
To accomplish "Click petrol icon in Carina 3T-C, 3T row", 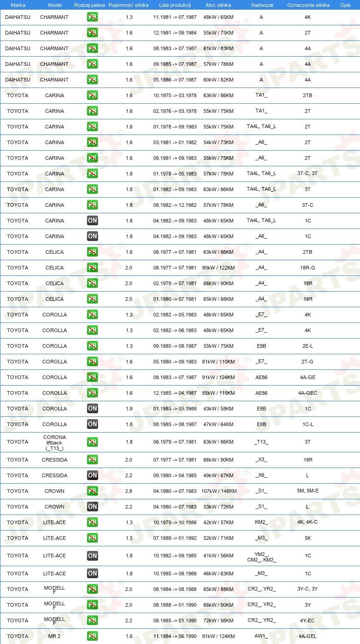I will click(93, 174).
